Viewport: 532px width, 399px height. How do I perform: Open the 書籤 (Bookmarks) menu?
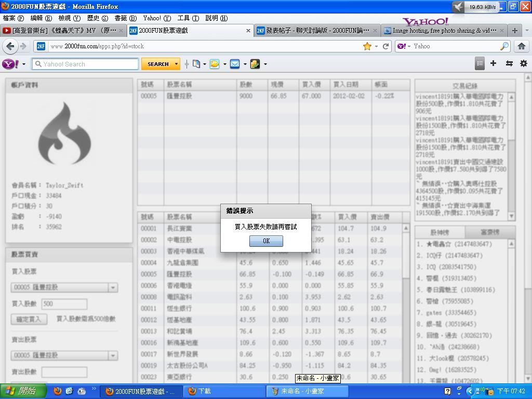click(x=125, y=18)
